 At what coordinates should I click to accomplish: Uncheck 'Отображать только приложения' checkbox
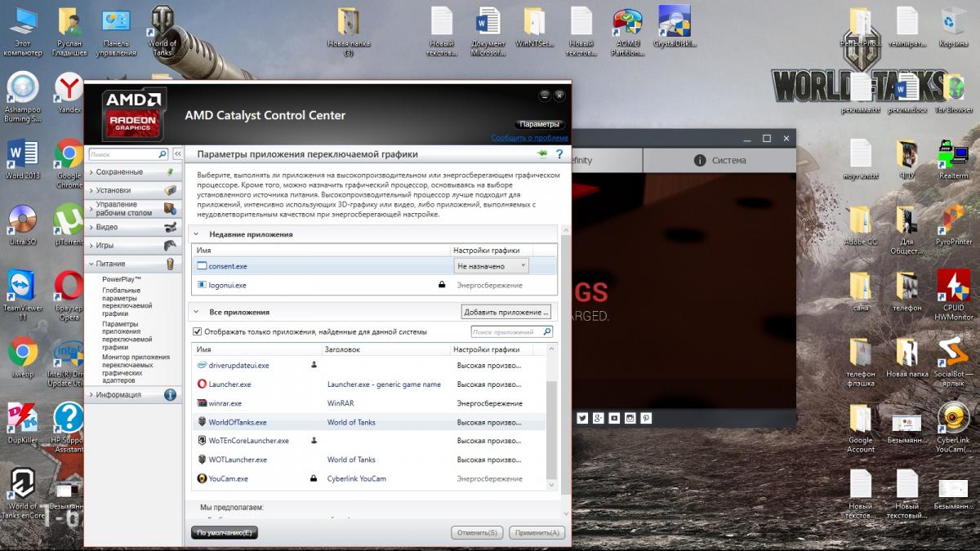coord(197,331)
